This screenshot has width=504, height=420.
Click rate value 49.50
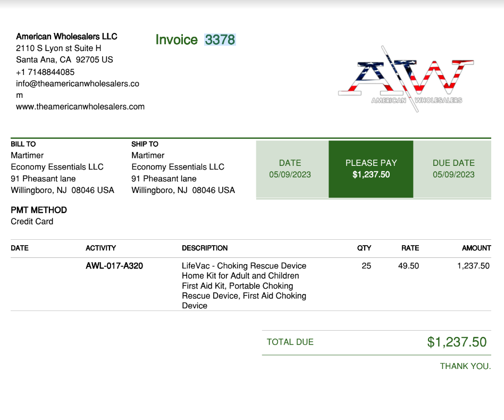coord(408,266)
